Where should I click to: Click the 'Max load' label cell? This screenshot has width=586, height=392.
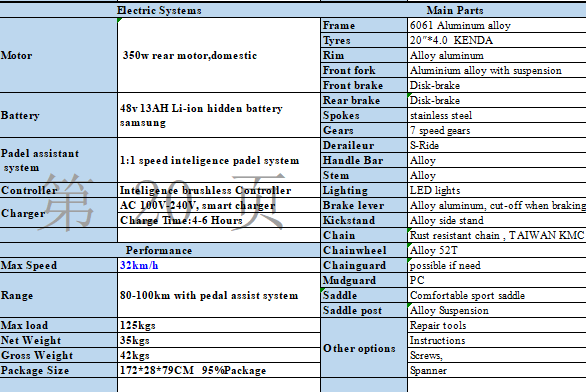pyautogui.click(x=58, y=325)
